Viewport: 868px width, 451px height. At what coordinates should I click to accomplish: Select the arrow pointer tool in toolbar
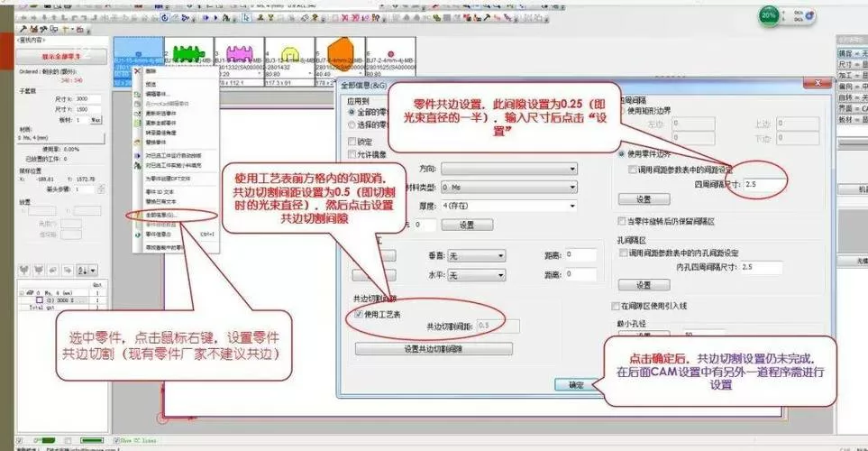click(246, 18)
